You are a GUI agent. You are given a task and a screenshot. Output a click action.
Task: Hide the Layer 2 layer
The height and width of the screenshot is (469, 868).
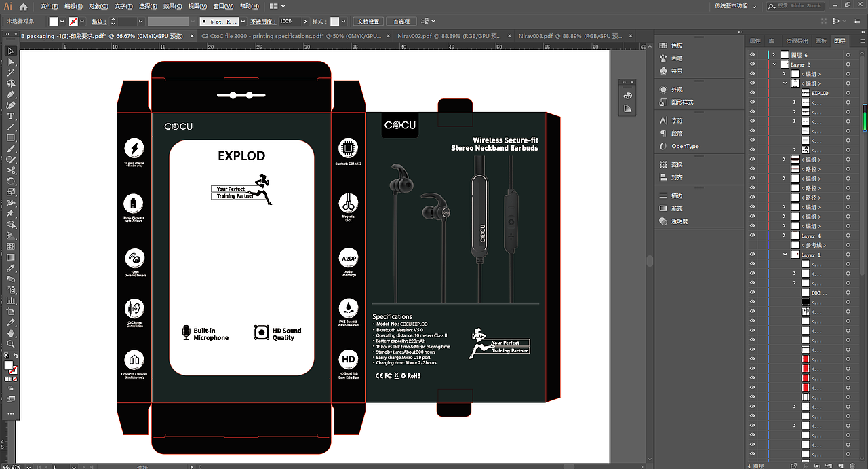click(x=752, y=64)
